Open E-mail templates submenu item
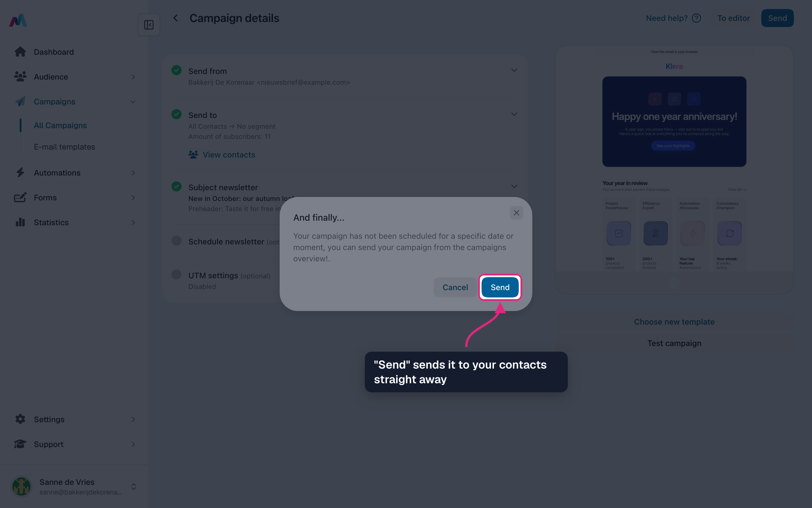 [x=64, y=147]
